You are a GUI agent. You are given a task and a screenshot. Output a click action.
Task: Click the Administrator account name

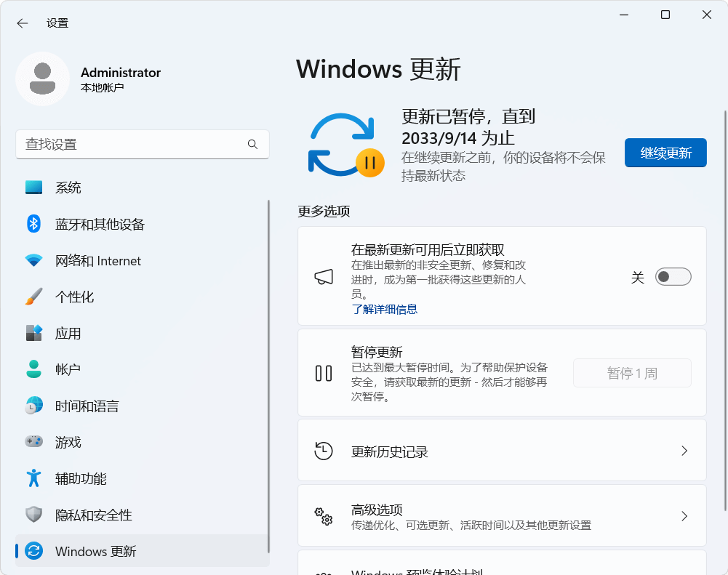point(121,73)
